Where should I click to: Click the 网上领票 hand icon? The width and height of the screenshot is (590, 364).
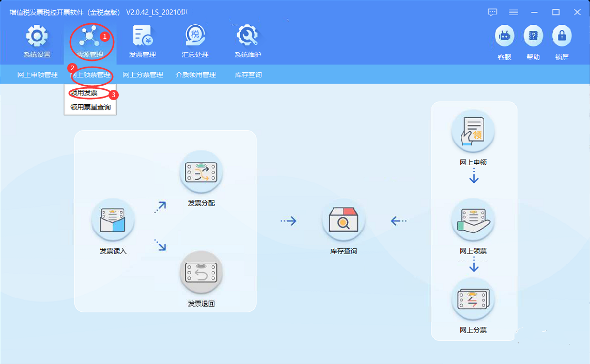[x=473, y=220]
